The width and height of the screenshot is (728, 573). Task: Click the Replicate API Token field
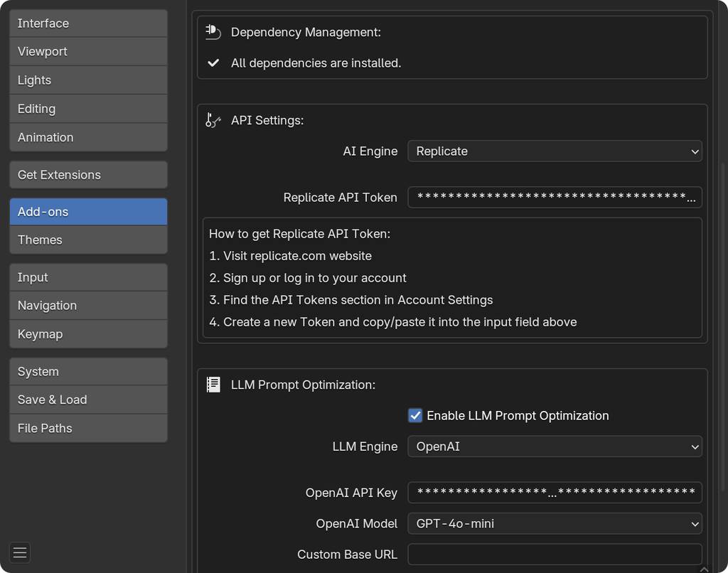554,198
